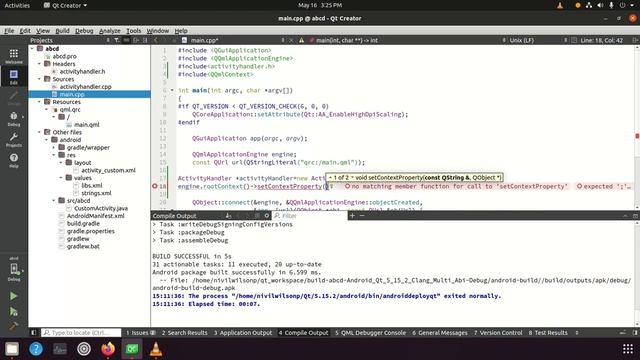The height and width of the screenshot is (360, 640).
Task: Select CustomActivity.java file
Action: pyautogui.click(x=101, y=208)
